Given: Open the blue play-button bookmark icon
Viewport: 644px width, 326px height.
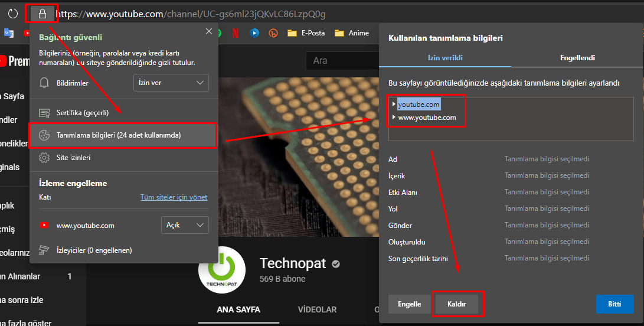Looking at the screenshot, I should 254,33.
